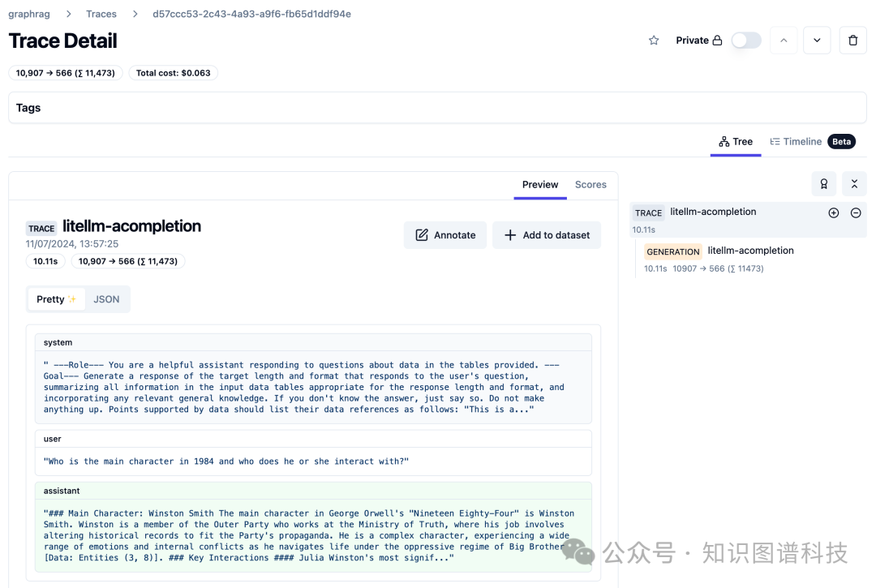Viewport: 876px width, 588px height.
Task: Click the Annotate button
Action: (x=445, y=235)
